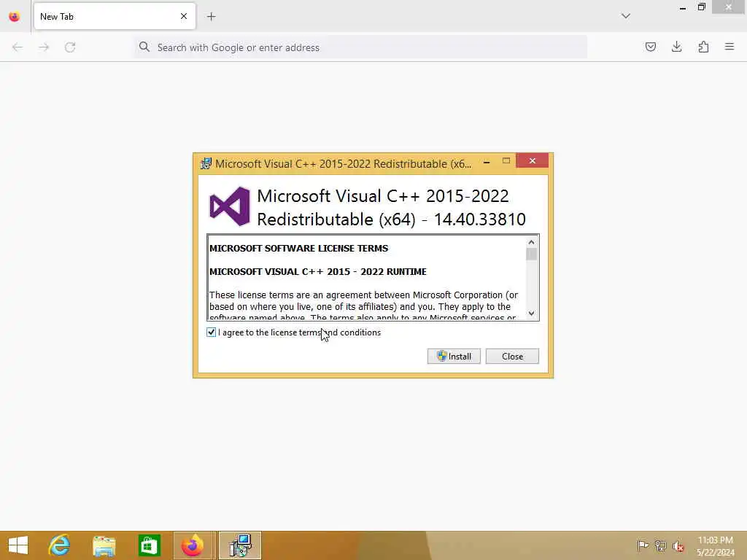The image size is (747, 560).
Task: Reload the current Firefox page
Action: coord(70,47)
